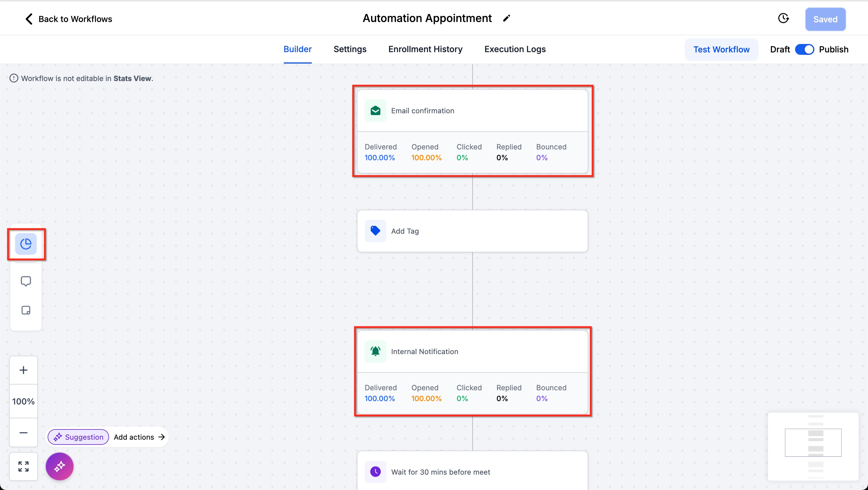
Task: Click the comments speech bubble icon
Action: (26, 281)
